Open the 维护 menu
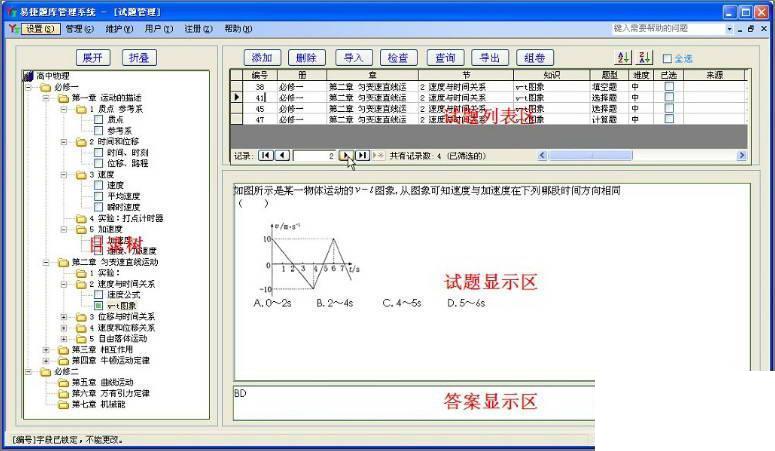 120,29
